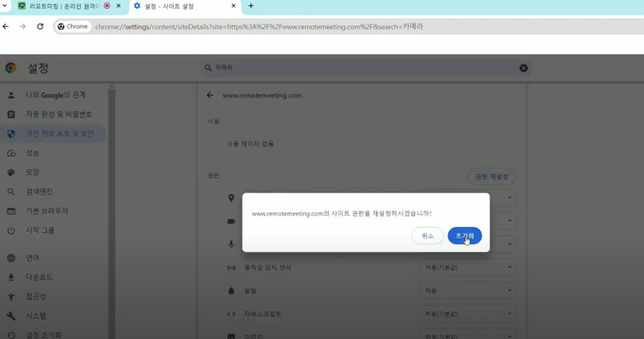644x339 pixels.
Task: Click the person icon for 나와 Google의 관계
Action: (x=11, y=95)
